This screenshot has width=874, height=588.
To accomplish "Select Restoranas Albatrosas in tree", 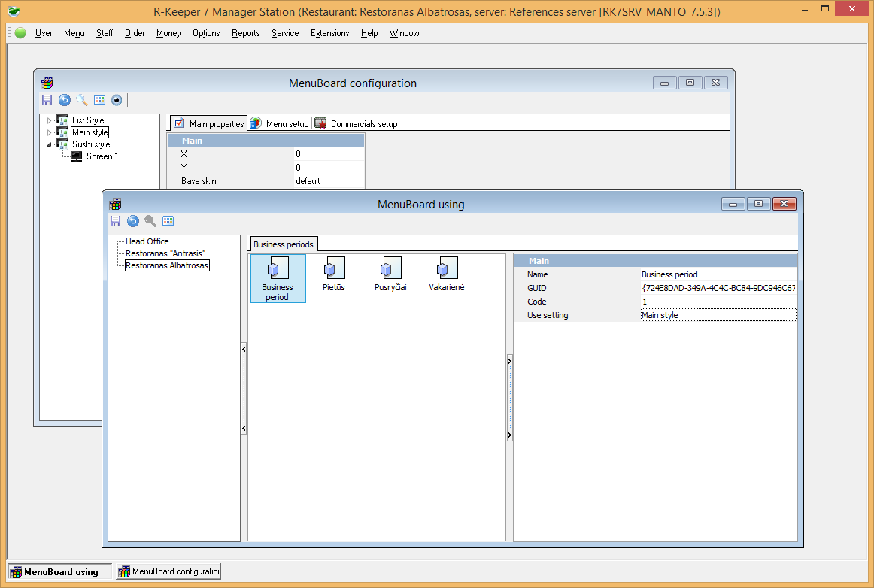I will click(x=167, y=266).
